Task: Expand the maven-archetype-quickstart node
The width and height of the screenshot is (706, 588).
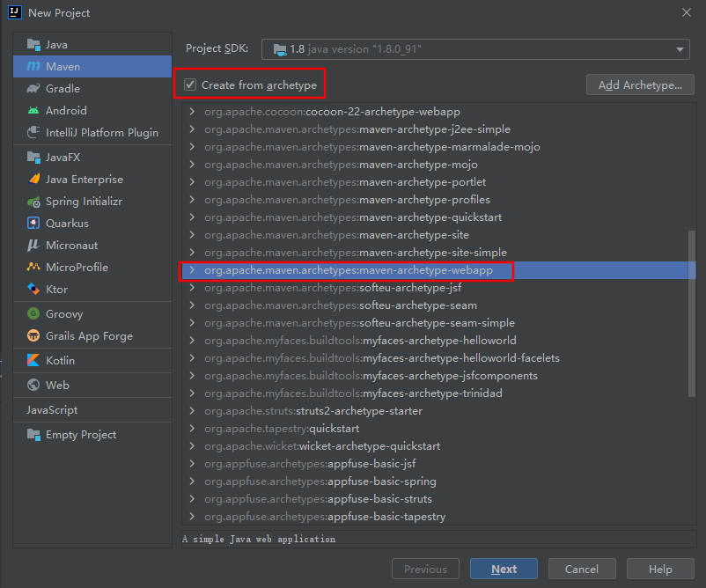Action: tap(192, 217)
